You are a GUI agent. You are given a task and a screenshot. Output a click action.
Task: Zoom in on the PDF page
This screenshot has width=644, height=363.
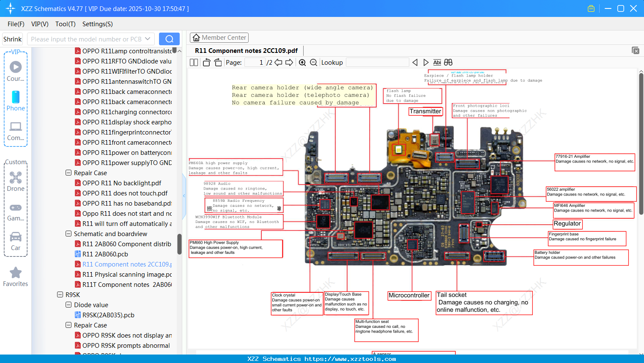tap(302, 62)
